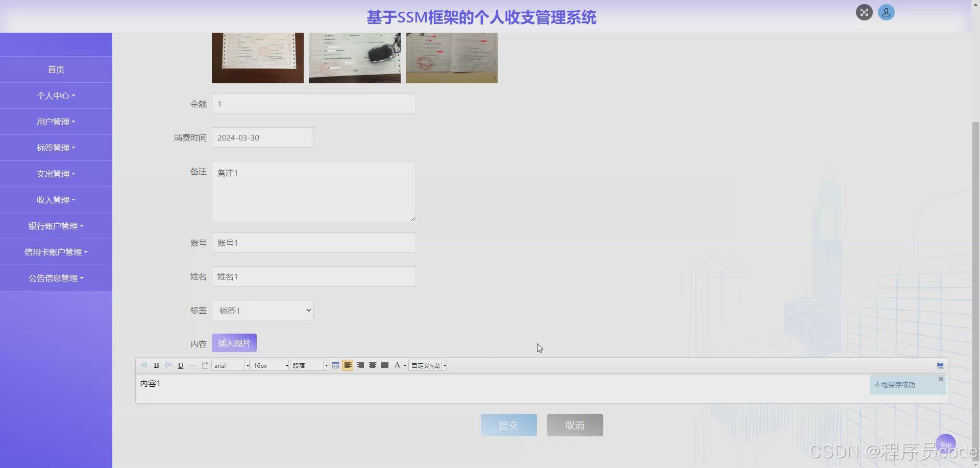Dismiss the 本地保存成功 notification
The height and width of the screenshot is (468, 980).
click(941, 379)
